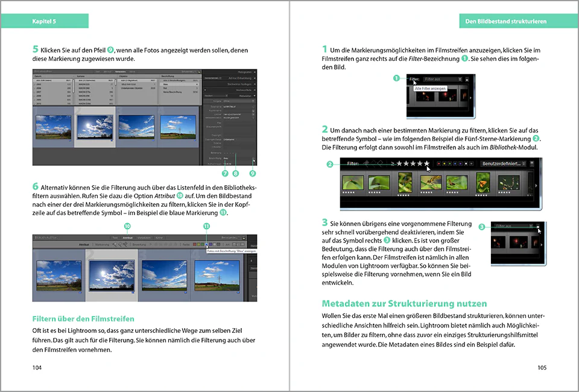The width and height of the screenshot is (579, 392).
Task: Click the lock icon at metadata filter bar's right
Action: click(199, 72)
